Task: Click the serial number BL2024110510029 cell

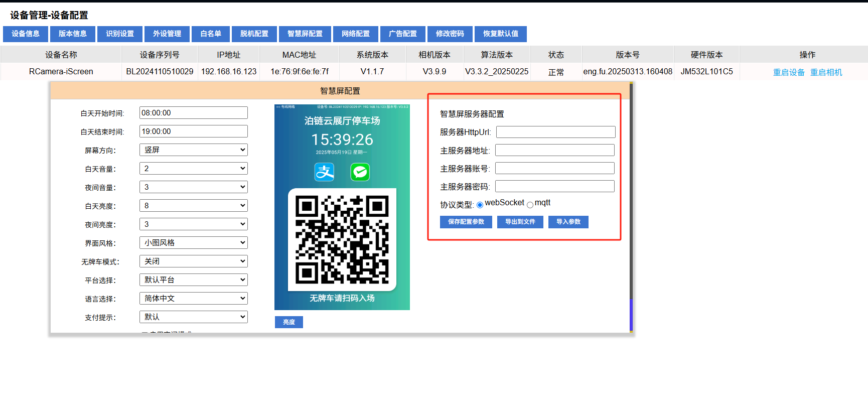Action: [x=160, y=72]
